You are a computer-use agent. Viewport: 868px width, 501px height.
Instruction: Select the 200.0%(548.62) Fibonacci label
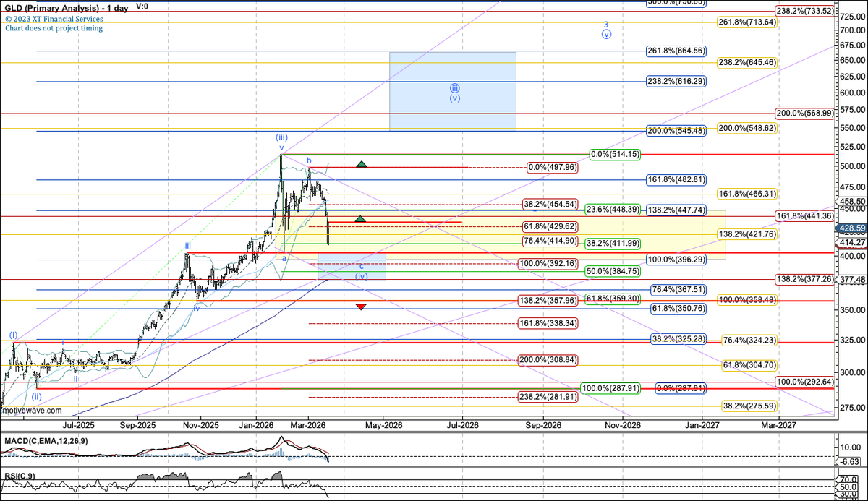pos(747,128)
